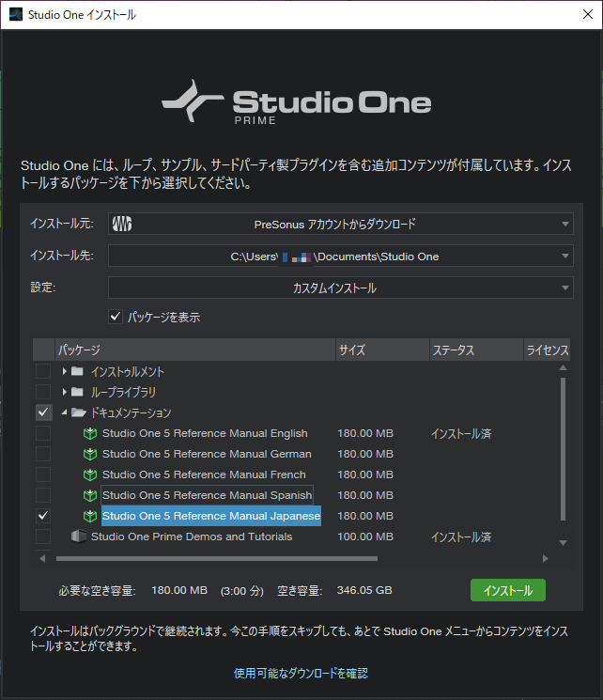The height and width of the screenshot is (700, 603).
Task: Click package icon for Reference Manual French
Action: 90,474
